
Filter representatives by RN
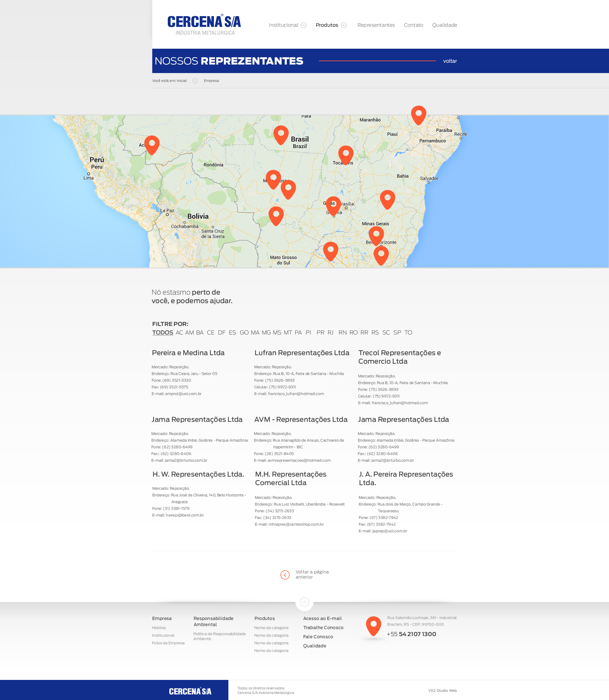coord(343,333)
